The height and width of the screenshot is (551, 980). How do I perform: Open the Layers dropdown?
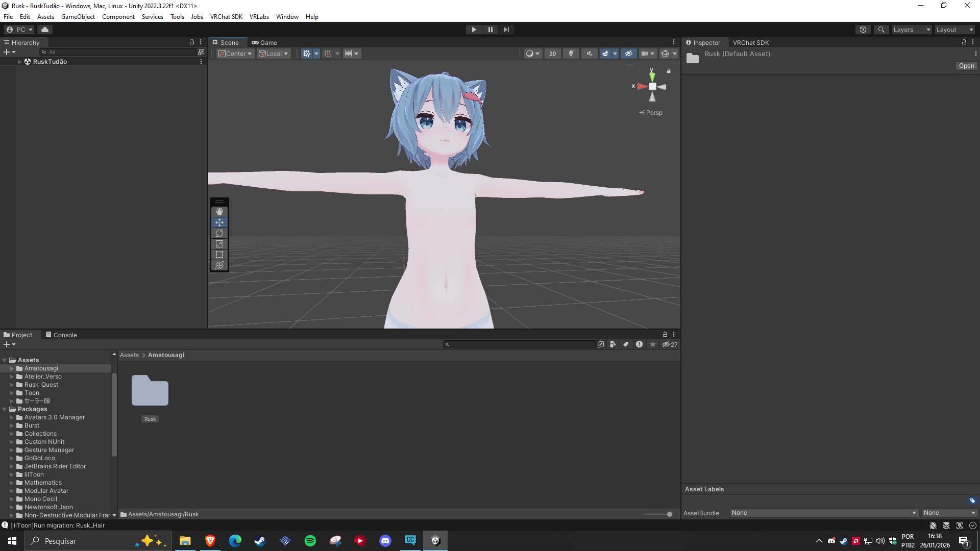pos(912,30)
